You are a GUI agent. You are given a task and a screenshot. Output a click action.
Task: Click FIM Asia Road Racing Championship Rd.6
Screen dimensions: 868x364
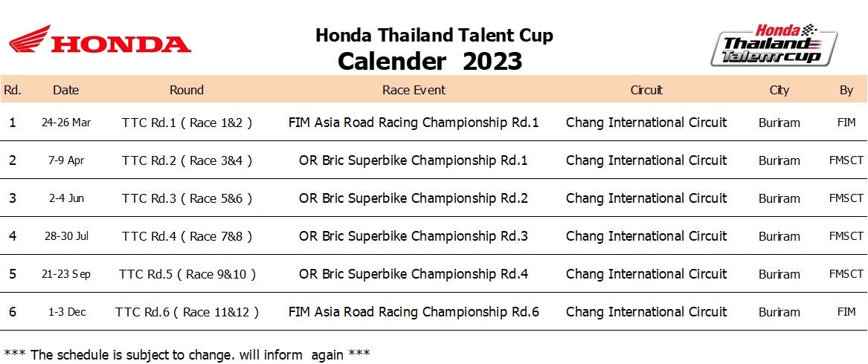(414, 311)
